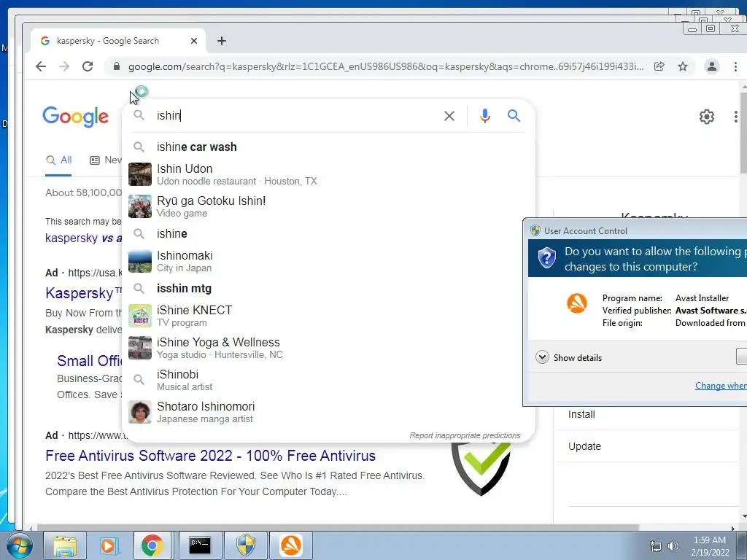The image size is (747, 560).
Task: Open the share page icon in address bar
Action: click(x=659, y=66)
